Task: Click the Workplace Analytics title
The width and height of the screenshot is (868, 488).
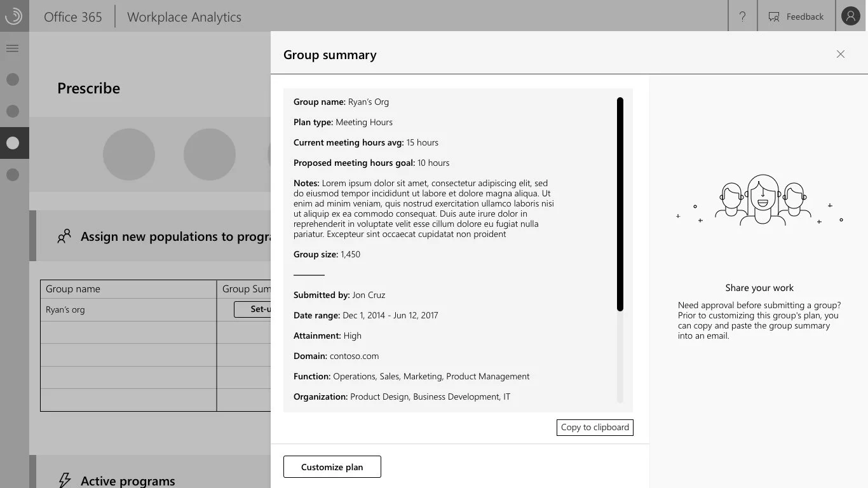Action: (x=184, y=17)
